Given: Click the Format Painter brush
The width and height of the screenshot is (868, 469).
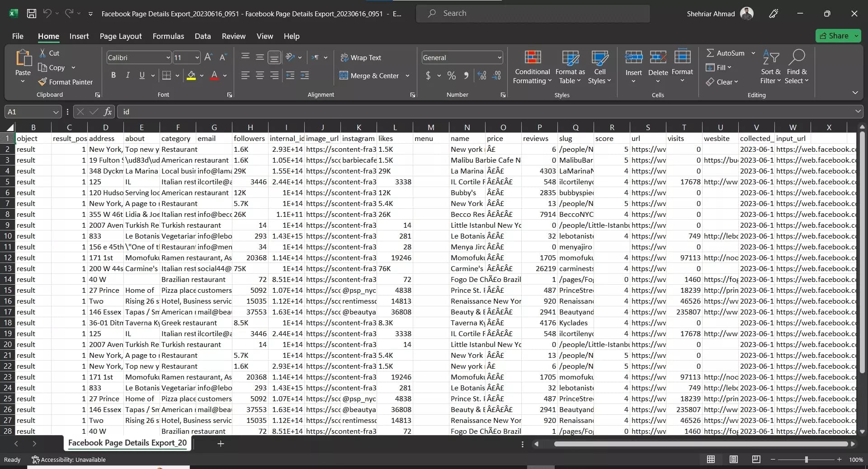Looking at the screenshot, I should (42, 82).
